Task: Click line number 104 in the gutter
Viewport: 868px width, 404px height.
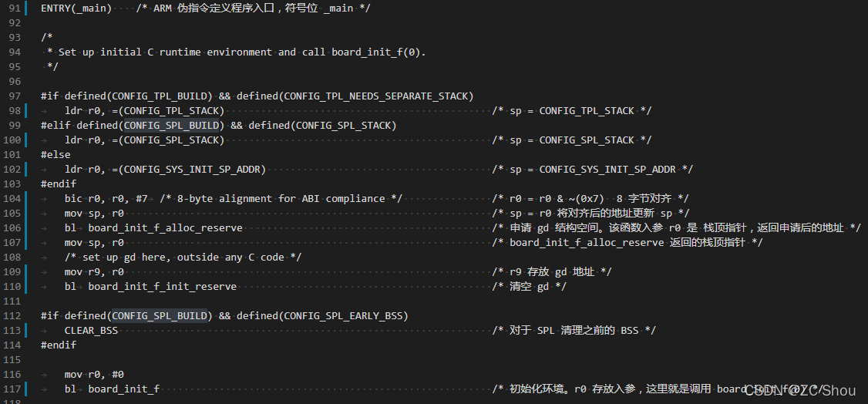Action: 12,198
